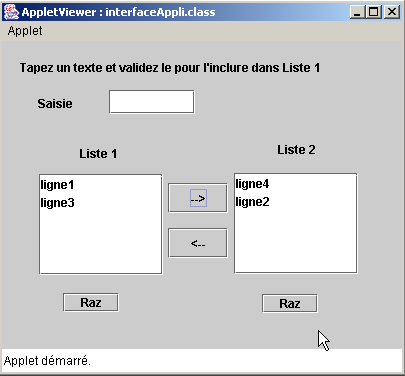Select ligne4 in Liste 2
Image resolution: width=405 pixels, height=376 pixels.
295,184
